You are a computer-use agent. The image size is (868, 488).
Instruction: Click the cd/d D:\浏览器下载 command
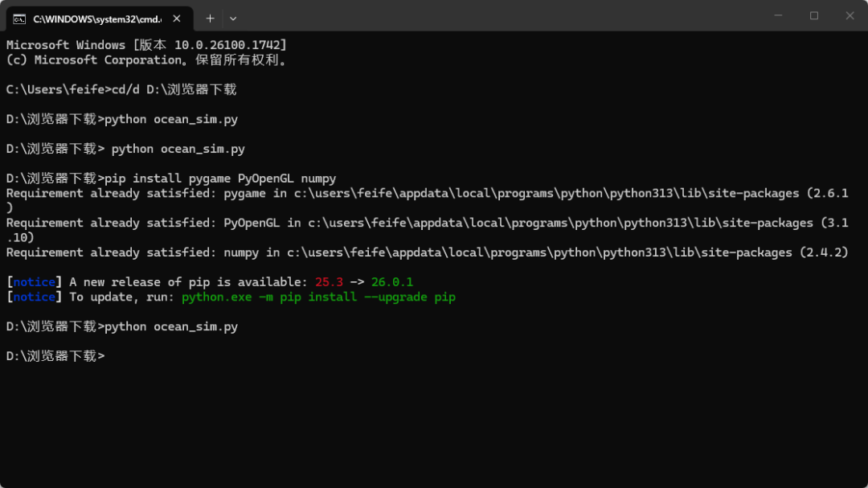tap(174, 89)
